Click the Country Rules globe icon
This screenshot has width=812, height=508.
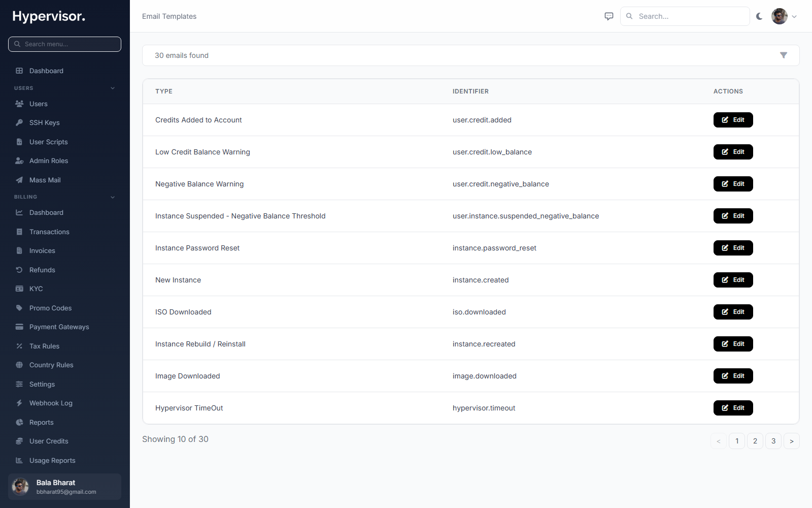click(19, 365)
